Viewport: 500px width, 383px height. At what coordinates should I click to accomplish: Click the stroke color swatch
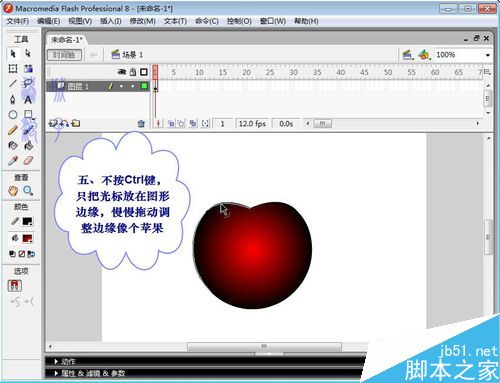tap(27, 221)
